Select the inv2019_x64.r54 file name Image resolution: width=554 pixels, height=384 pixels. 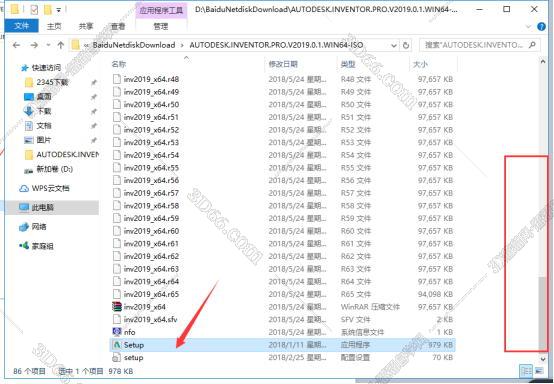click(x=151, y=155)
